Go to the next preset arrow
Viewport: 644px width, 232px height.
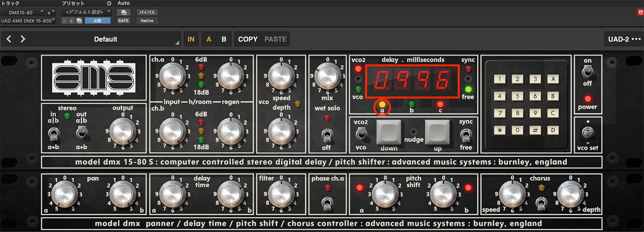(x=23, y=39)
